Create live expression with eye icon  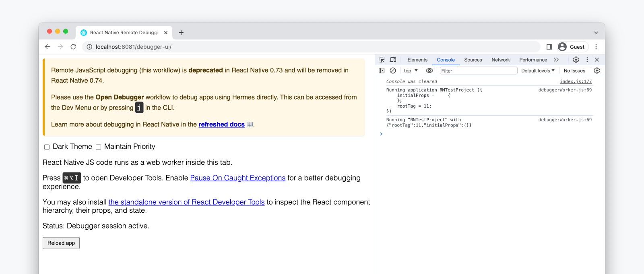429,71
